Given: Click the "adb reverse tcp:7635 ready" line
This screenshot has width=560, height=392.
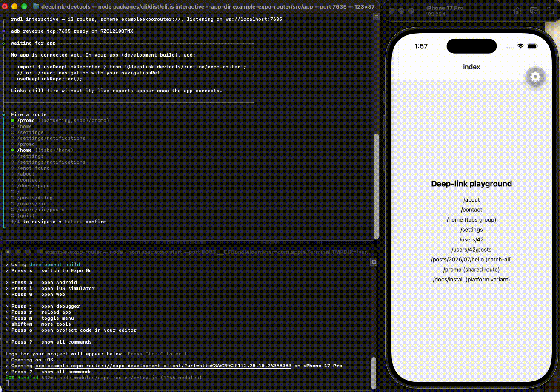Looking at the screenshot, I should (x=72, y=31).
